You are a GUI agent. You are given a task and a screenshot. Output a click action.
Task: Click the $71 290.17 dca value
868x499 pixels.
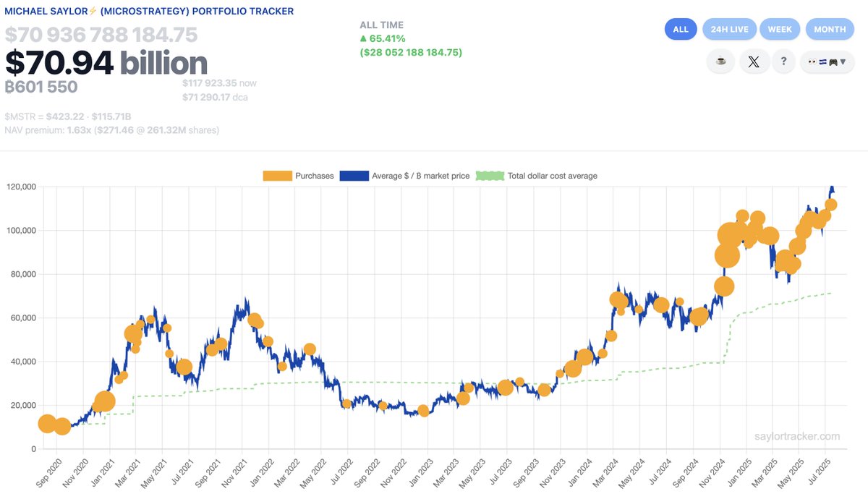(x=215, y=96)
